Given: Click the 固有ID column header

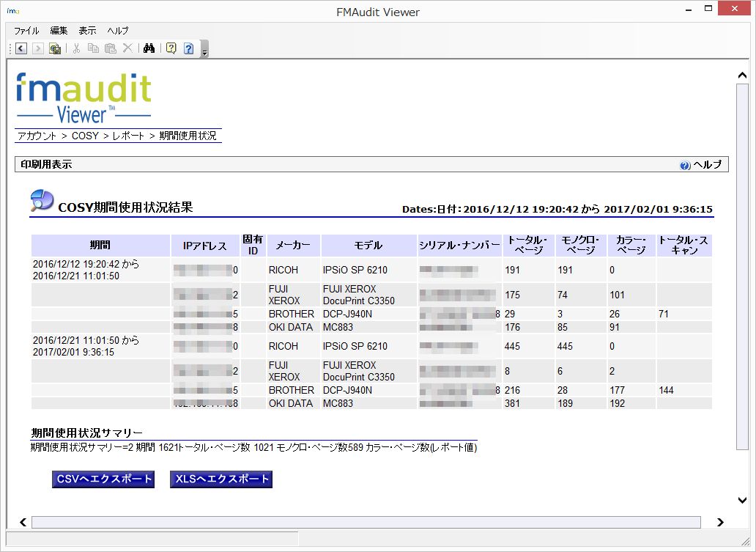Looking at the screenshot, I should (x=253, y=246).
